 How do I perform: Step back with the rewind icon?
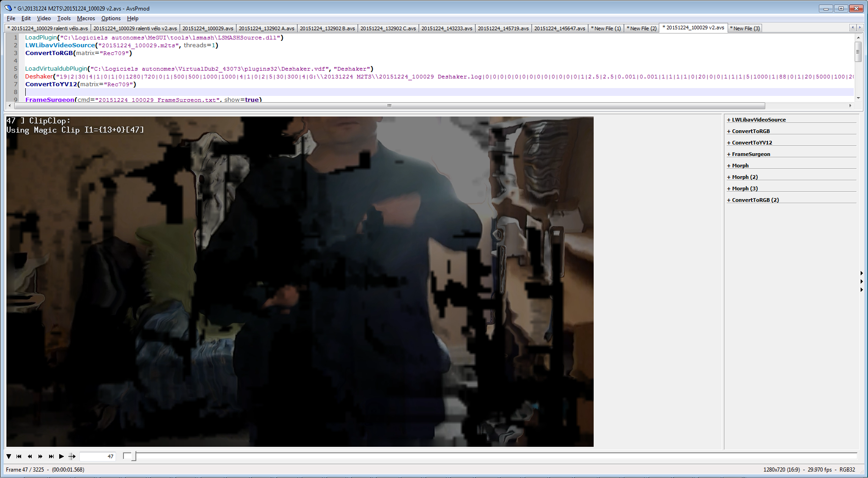pyautogui.click(x=30, y=456)
